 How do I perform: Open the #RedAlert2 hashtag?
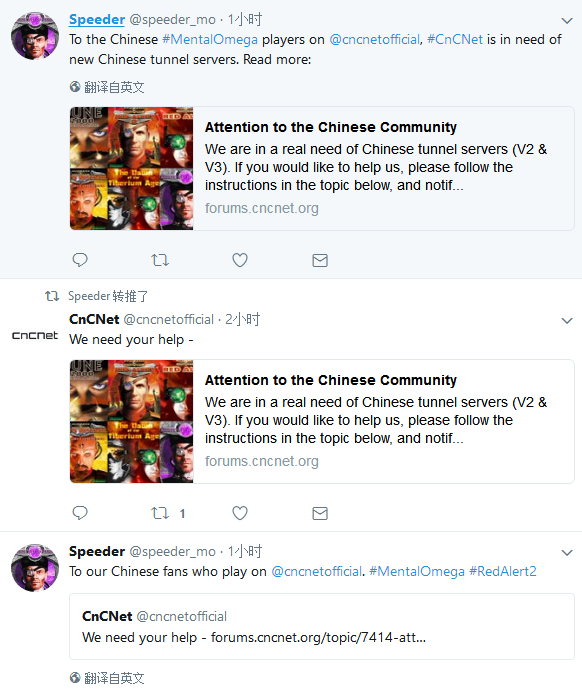tap(503, 571)
